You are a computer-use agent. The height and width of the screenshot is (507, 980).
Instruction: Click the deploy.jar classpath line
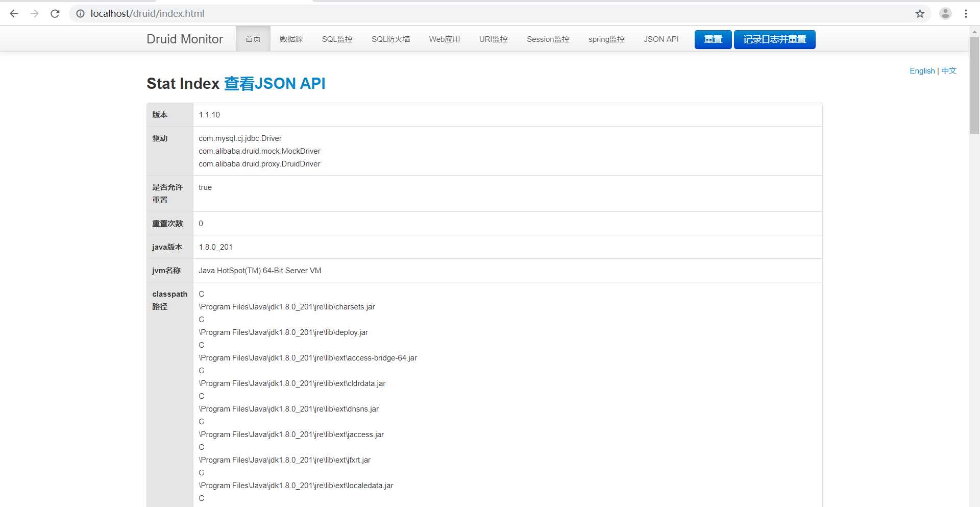pyautogui.click(x=283, y=332)
